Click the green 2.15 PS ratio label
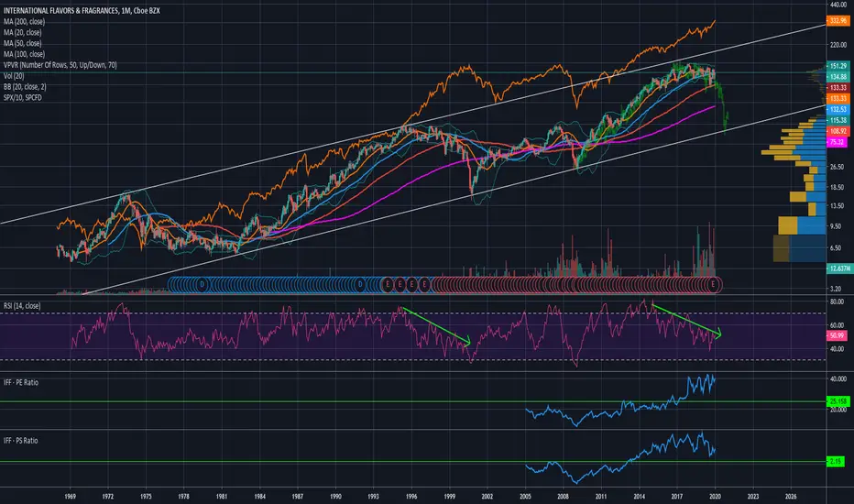Screen dimensions: 854x504 [x=835, y=462]
